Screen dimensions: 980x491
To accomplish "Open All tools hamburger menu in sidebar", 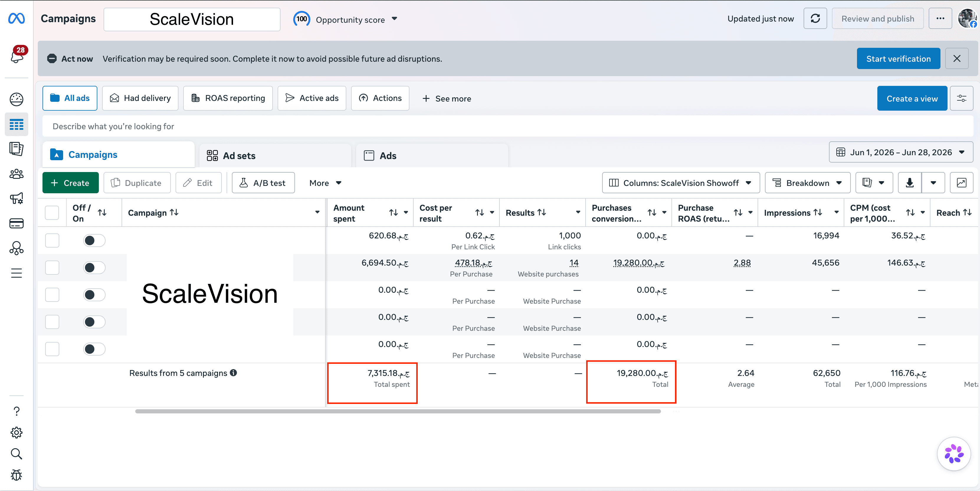I will click(16, 273).
